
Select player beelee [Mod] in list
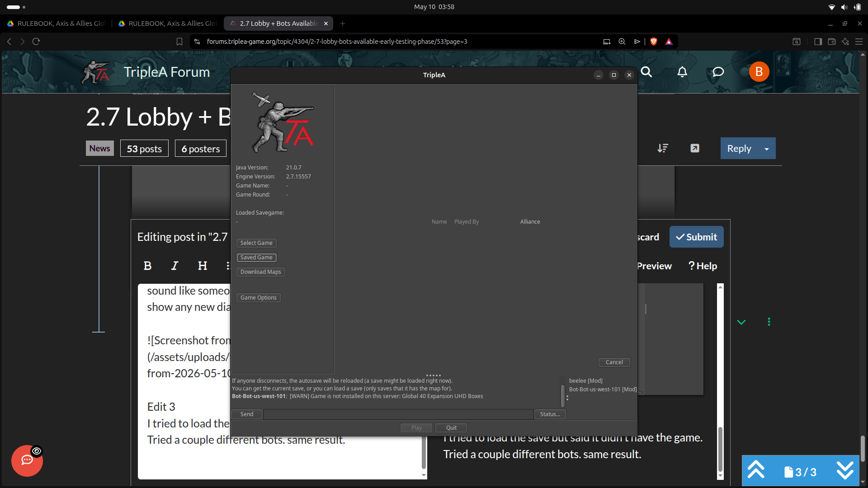click(x=586, y=381)
